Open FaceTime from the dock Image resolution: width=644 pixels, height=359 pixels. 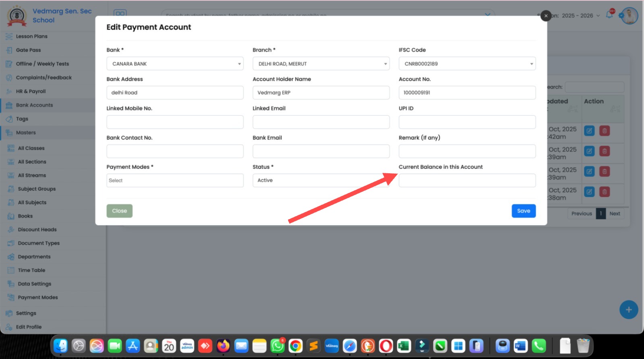click(x=115, y=346)
